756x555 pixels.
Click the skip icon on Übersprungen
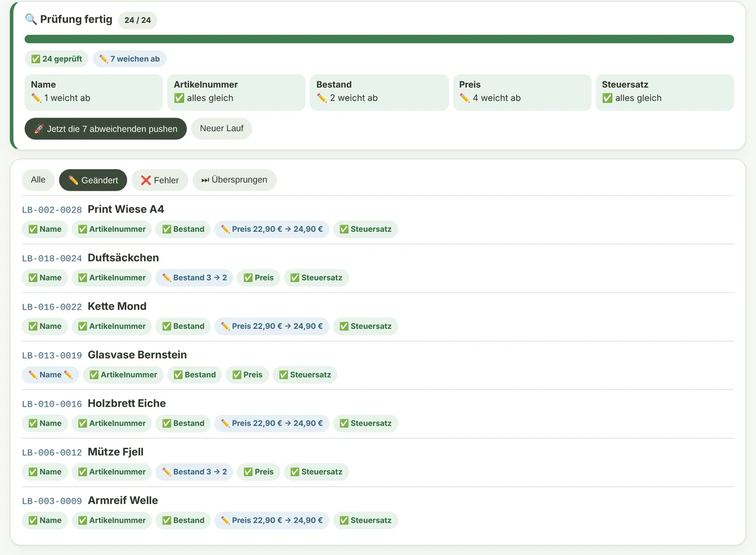point(205,180)
